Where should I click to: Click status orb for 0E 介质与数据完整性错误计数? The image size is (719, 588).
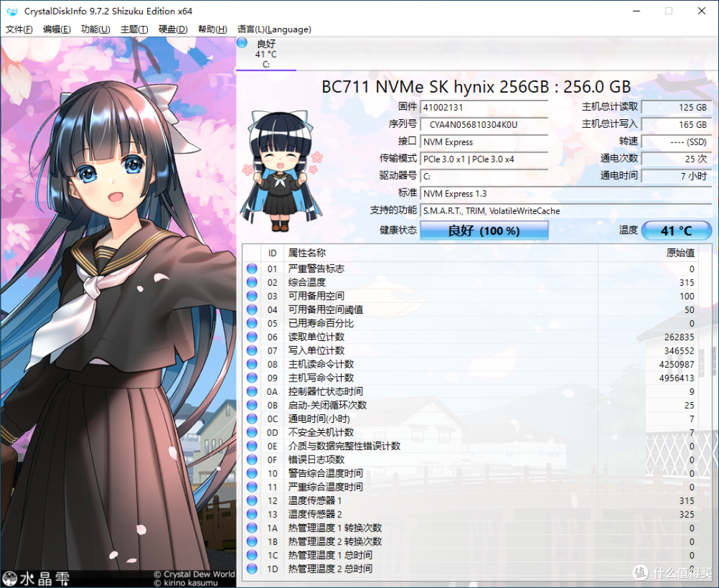252,445
